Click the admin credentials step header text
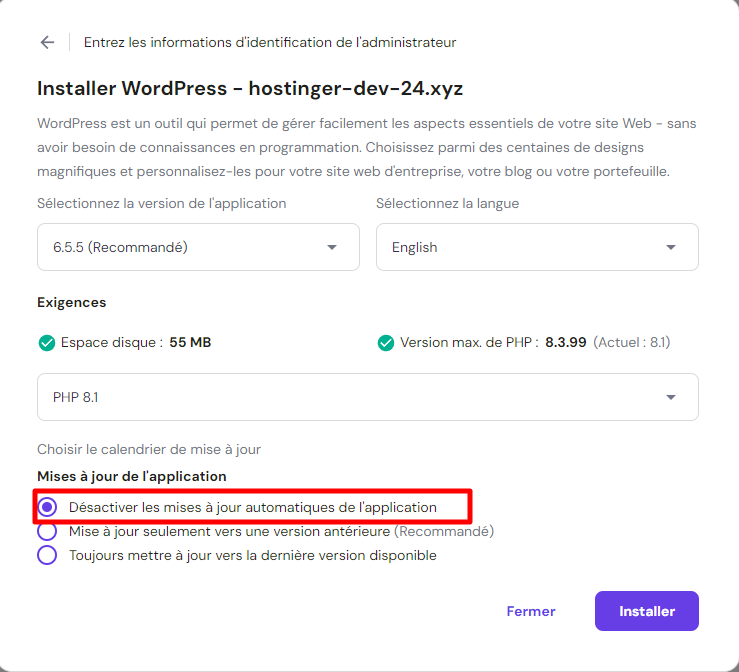Screen dimensions: 739x672 tap(270, 42)
